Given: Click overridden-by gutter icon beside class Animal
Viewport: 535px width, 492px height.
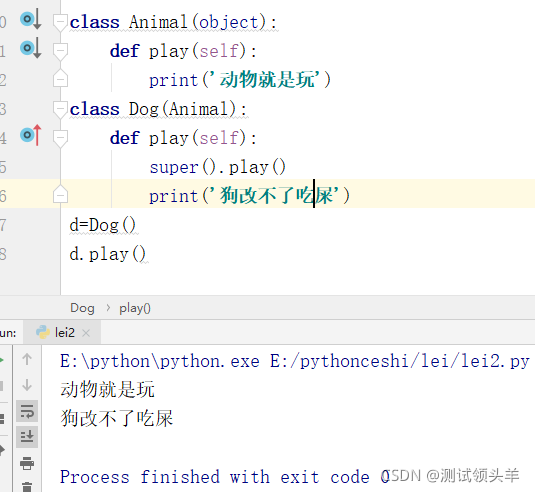Looking at the screenshot, I should 31,19.
